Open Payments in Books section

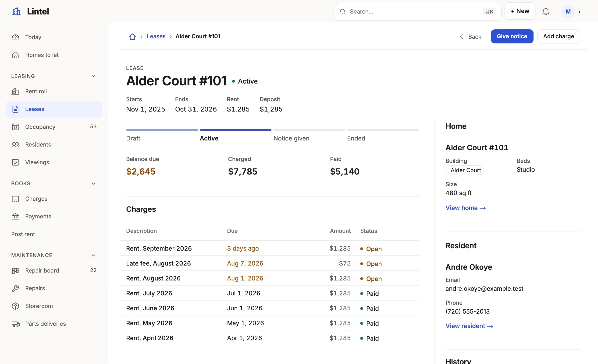54,216
